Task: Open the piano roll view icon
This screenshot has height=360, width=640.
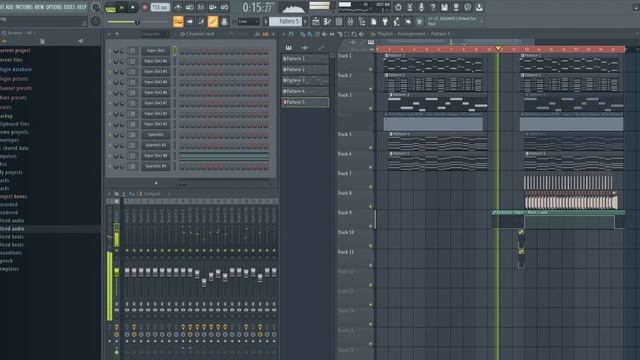Action: [x=327, y=21]
